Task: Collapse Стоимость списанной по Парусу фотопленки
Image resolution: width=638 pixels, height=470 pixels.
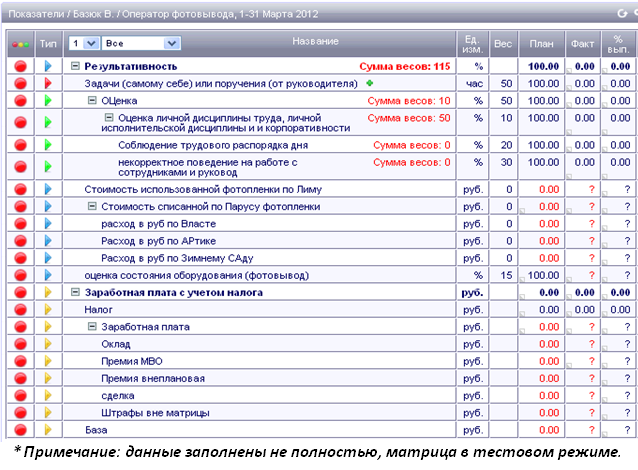Action: (x=92, y=206)
